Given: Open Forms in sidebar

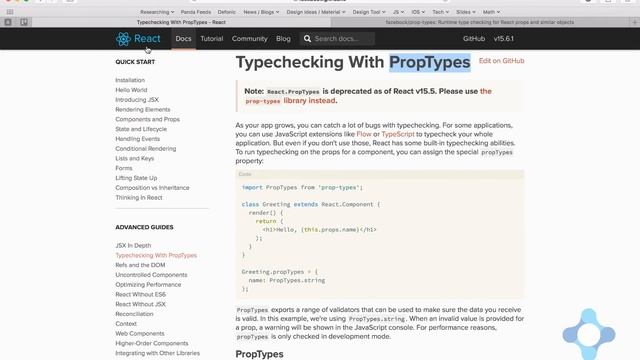Looking at the screenshot, I should 124,168.
